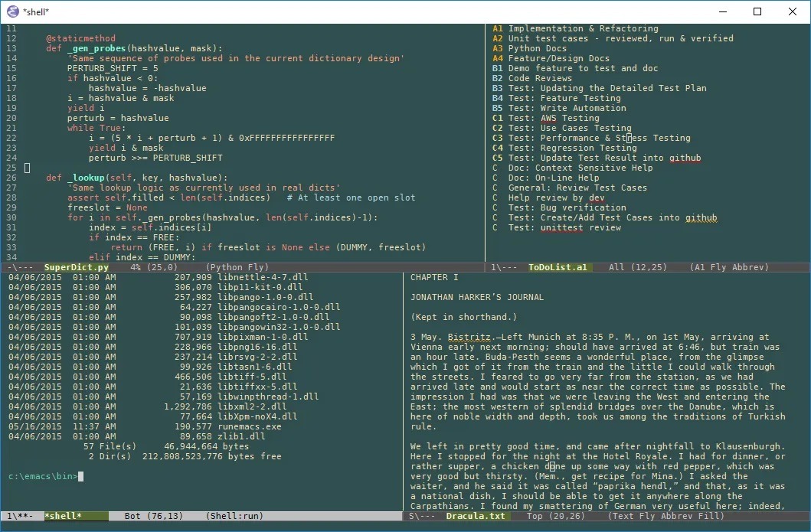
Task: Click the fringe bracket marker beside line 25
Action: tap(27, 167)
